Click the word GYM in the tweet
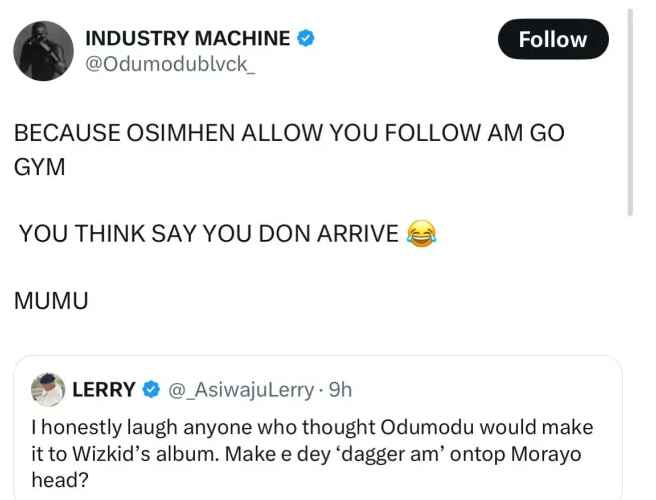This screenshot has width=656, height=500. 40,167
